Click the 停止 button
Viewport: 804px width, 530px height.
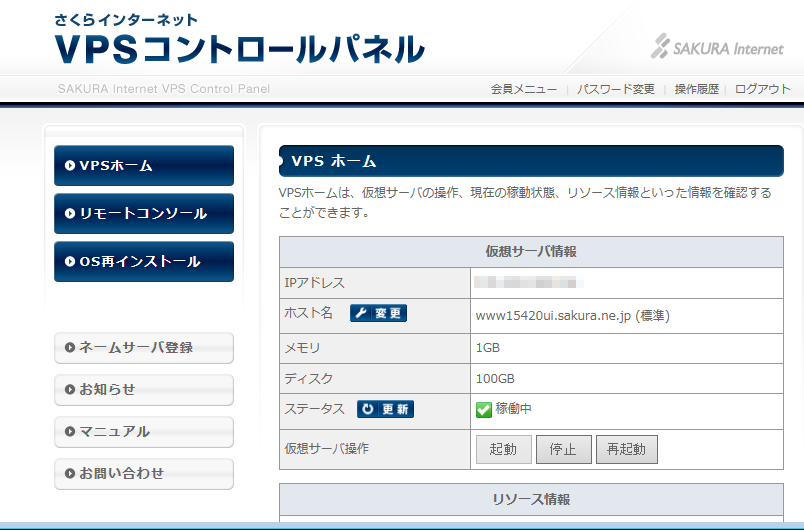point(564,450)
